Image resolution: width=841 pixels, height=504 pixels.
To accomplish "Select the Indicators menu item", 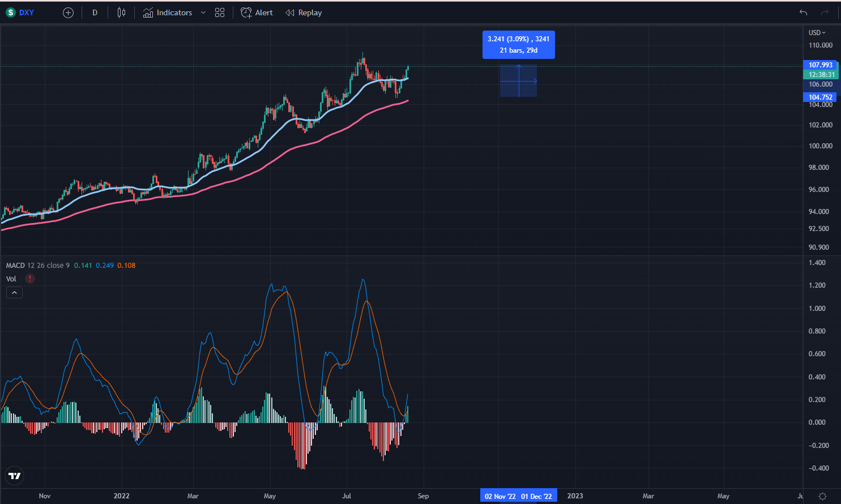I will 173,12.
